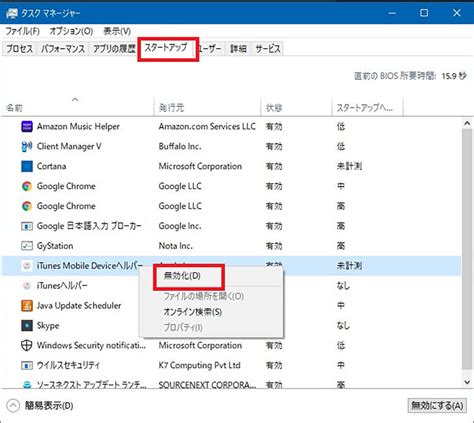Switch to the パフォーマンス tab
The height and width of the screenshot is (423, 474).
(63, 49)
